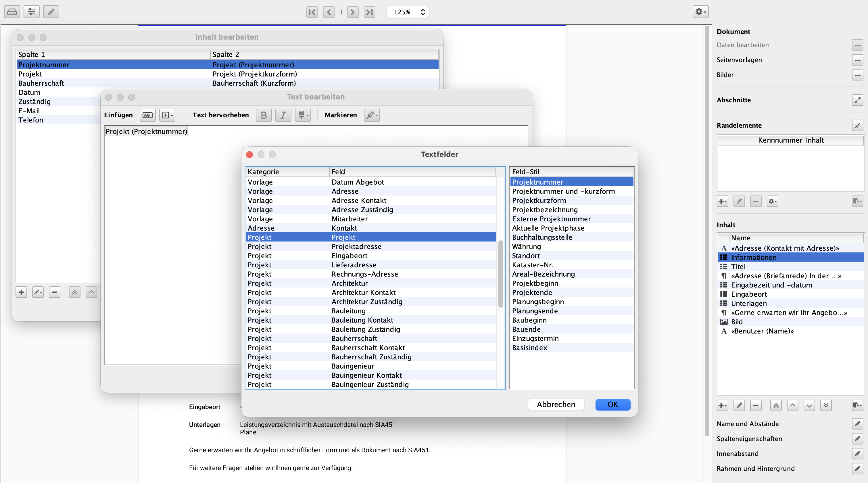Select the Bauherrschaft field row
Viewport: 868px width, 483px height.
354,338
